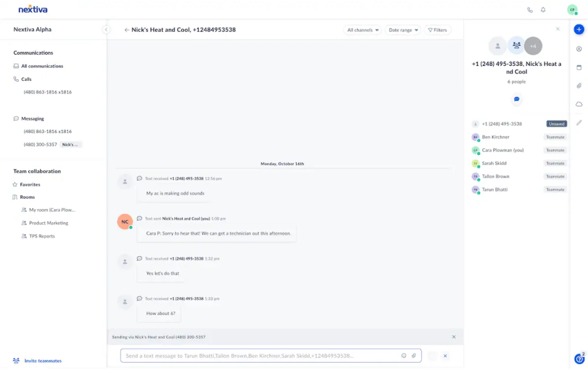
Task: Select Tarun Bhatti in member list
Action: [x=495, y=190]
